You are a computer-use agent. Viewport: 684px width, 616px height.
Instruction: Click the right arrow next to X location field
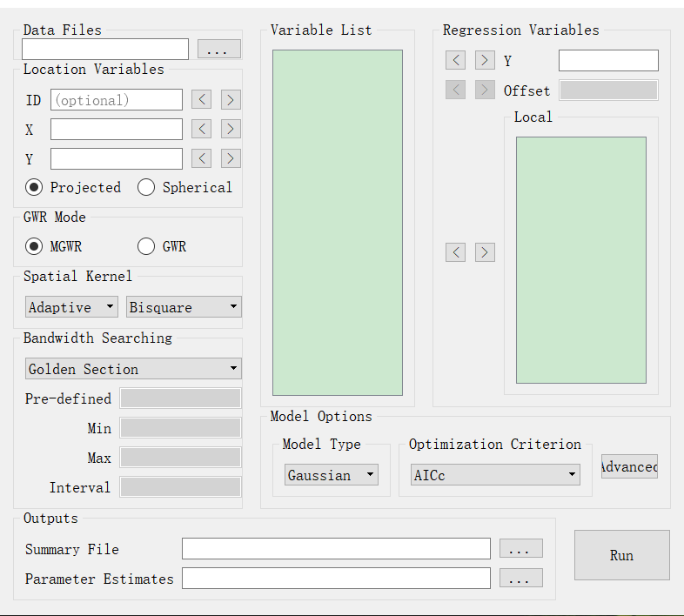231,129
